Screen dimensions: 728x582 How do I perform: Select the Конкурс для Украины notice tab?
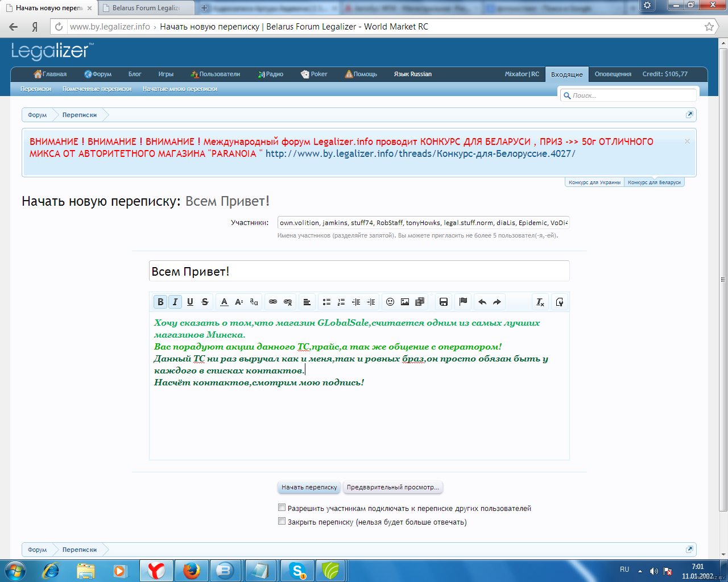click(595, 182)
